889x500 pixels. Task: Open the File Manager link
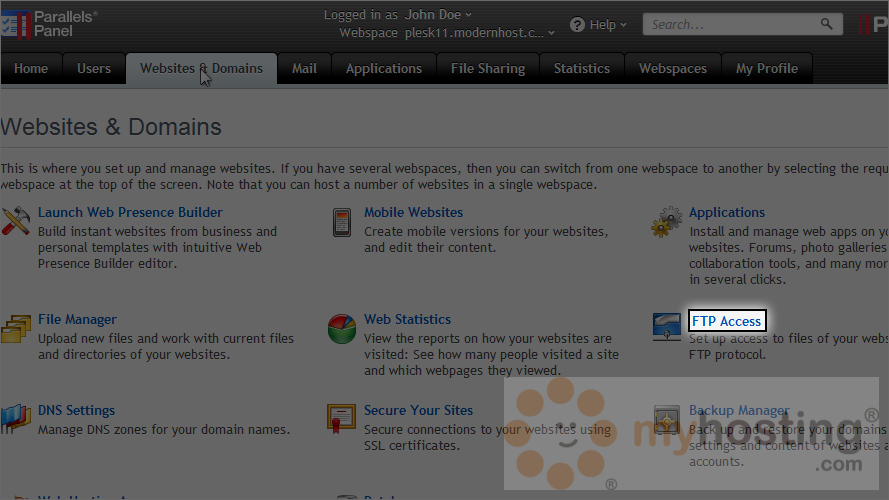click(77, 320)
